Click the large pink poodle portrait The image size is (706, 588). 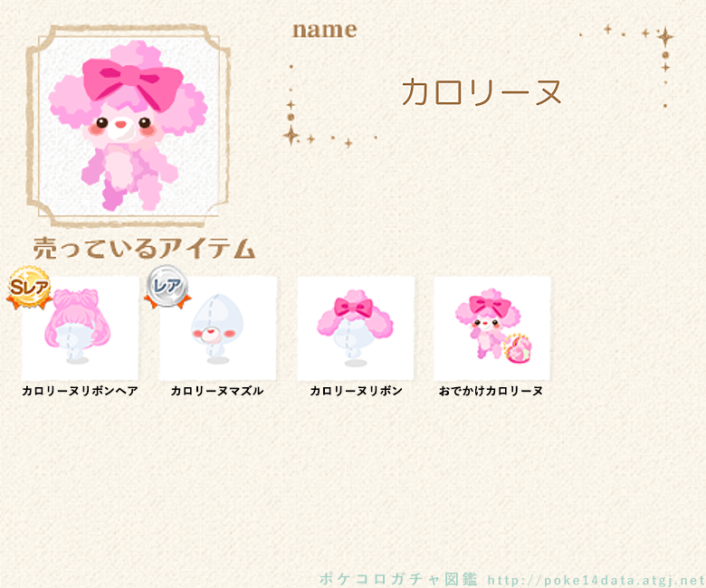[x=129, y=126]
